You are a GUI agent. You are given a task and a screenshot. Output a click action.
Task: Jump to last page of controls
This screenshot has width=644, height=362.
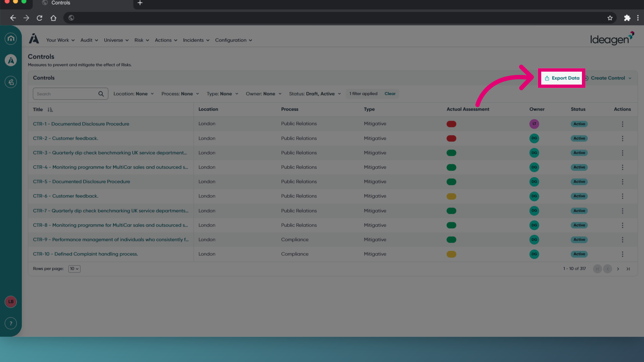(x=628, y=269)
